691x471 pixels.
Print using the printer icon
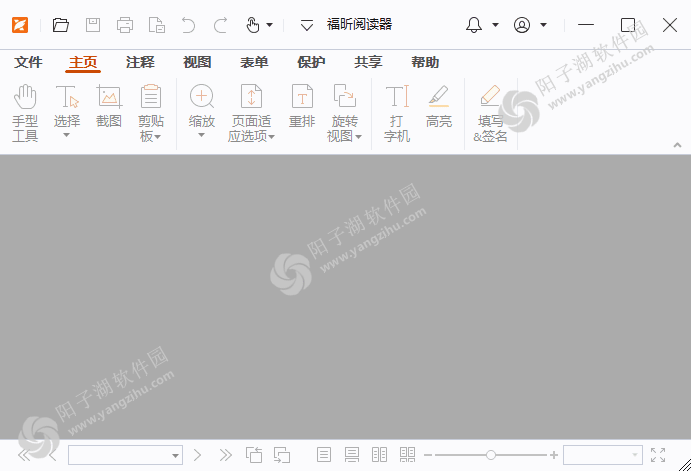click(x=125, y=25)
